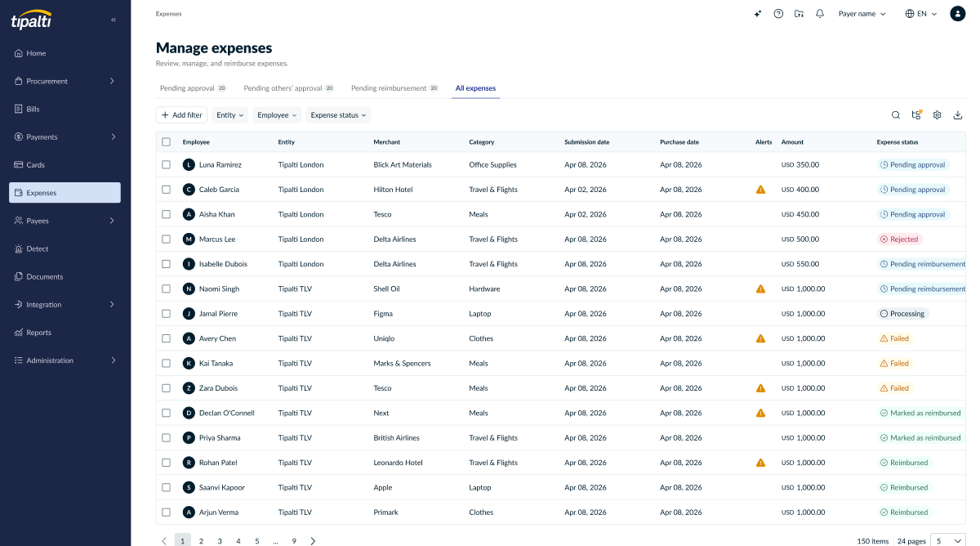Switch to Pending reimbursement tab
The image size is (980, 546).
[x=395, y=88]
